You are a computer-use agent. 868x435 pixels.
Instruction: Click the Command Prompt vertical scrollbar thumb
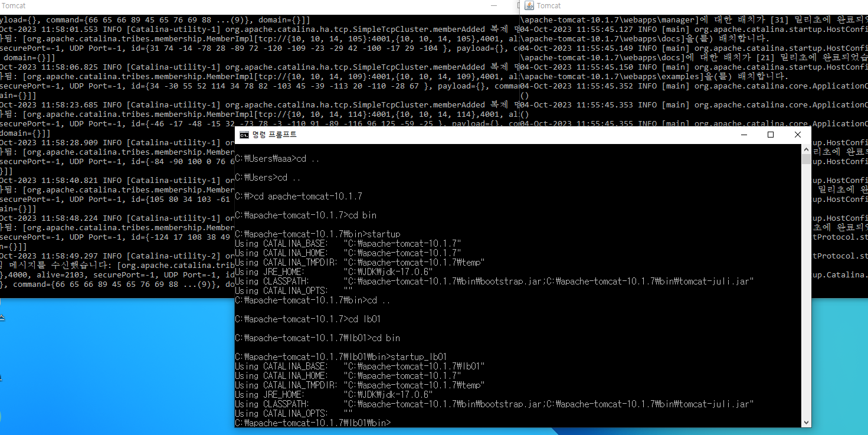click(806, 159)
